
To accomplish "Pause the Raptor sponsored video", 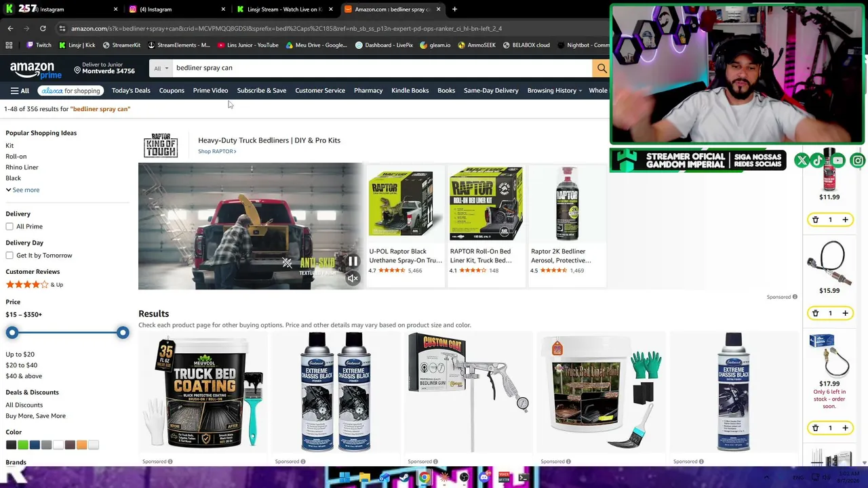I will pos(353,261).
